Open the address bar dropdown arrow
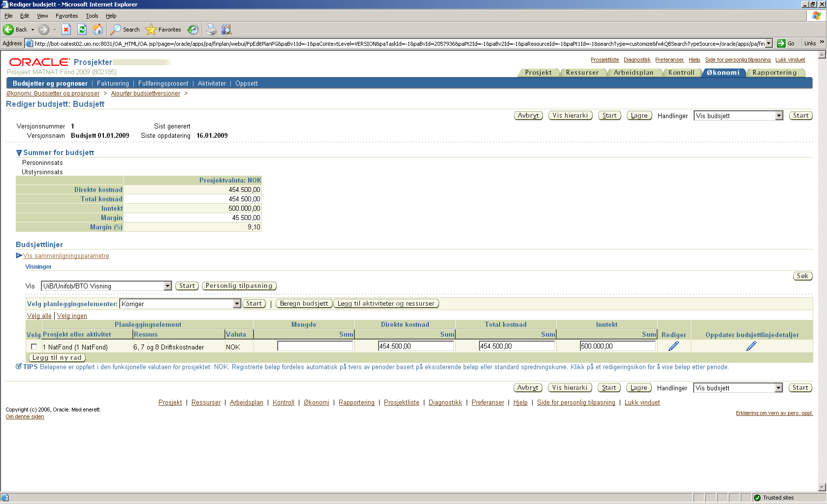Screen dimensions: 827x504 coord(769,43)
